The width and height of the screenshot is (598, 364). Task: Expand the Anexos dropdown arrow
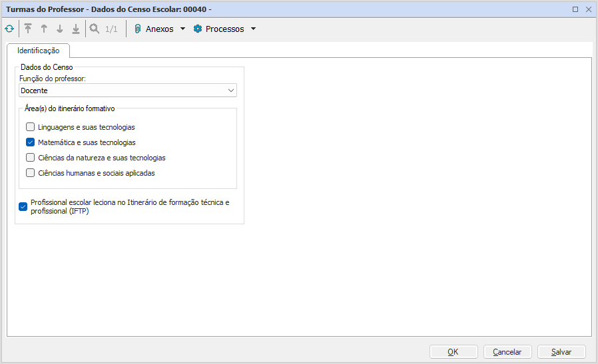click(182, 29)
